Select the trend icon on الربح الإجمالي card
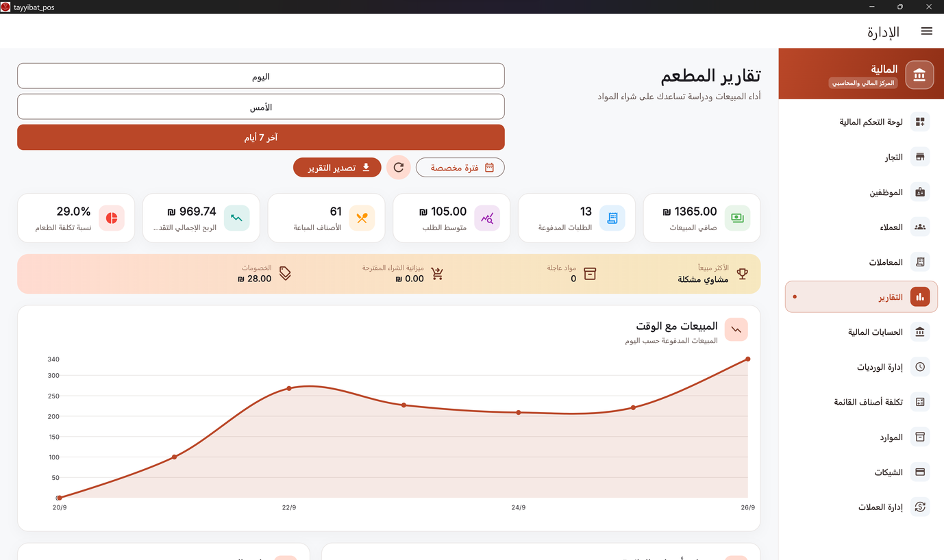This screenshot has width=944, height=560. (236, 218)
